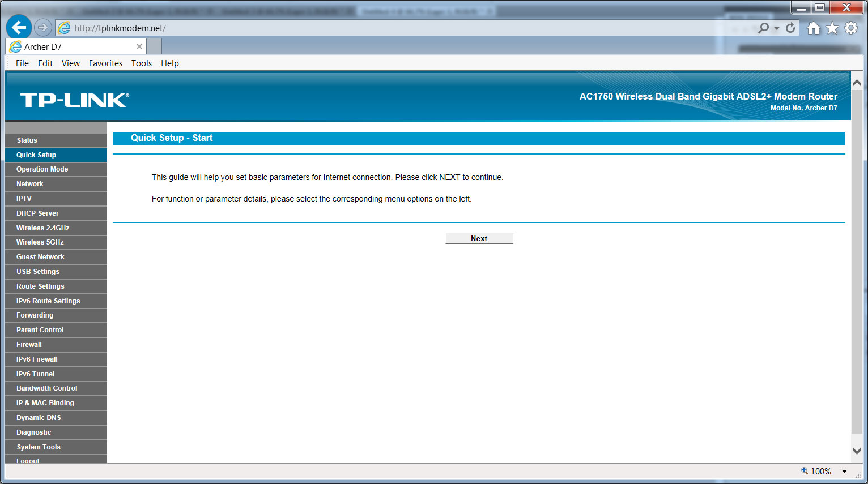This screenshot has width=868, height=484.
Task: Open IP & MAC Binding page
Action: (x=56, y=403)
